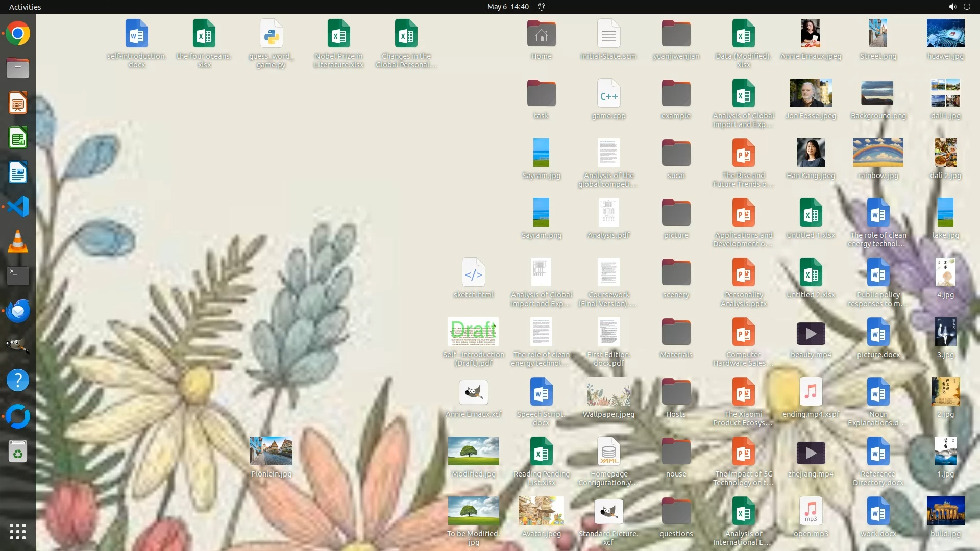Screen dimensions: 980x551
Task: Open the clock and calendar menu
Action: click(x=508, y=7)
